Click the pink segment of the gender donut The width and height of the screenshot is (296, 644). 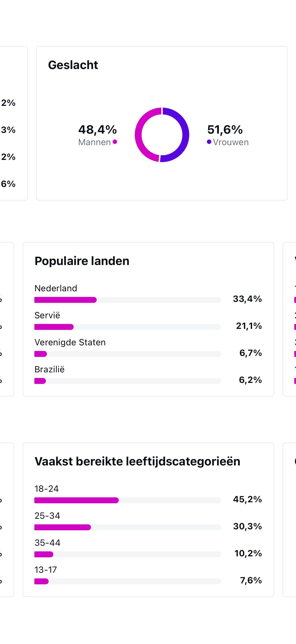pyautogui.click(x=139, y=135)
